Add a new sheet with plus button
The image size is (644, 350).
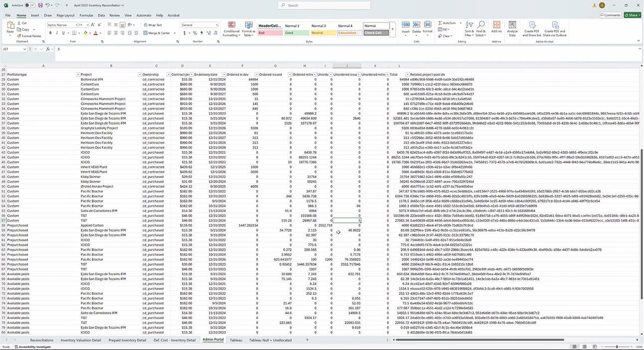click(307, 340)
